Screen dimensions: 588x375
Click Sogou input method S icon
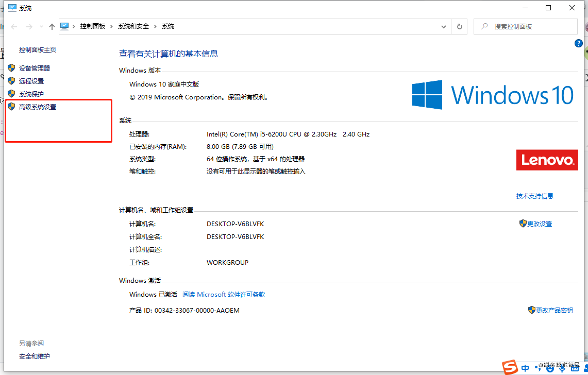click(510, 367)
